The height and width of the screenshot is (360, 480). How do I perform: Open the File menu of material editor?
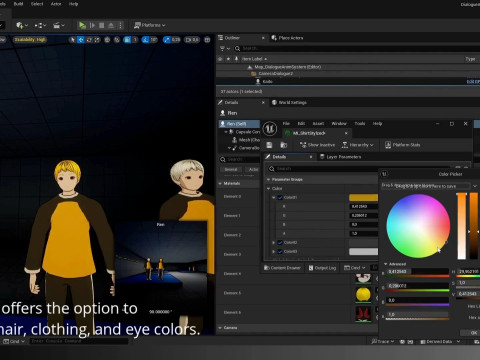286,124
